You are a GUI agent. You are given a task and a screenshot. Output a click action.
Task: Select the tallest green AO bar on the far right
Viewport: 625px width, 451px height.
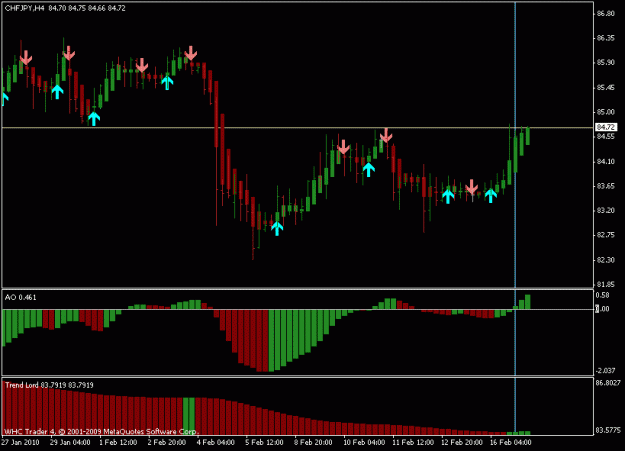tap(528, 302)
